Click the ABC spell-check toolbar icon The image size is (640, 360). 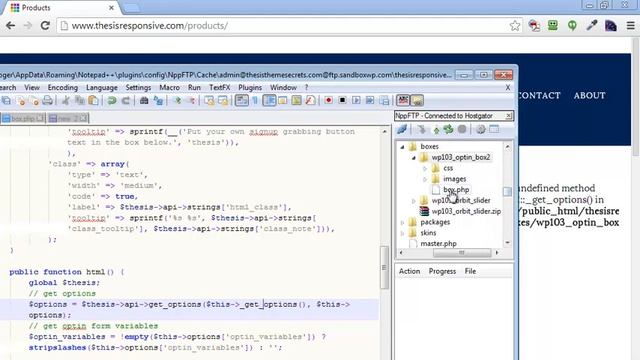[x=403, y=100]
